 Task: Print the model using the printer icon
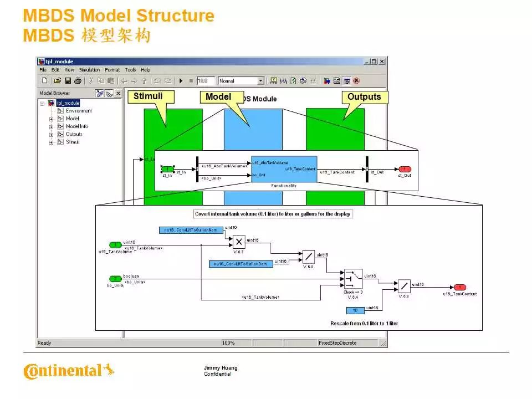pyautogui.click(x=78, y=81)
